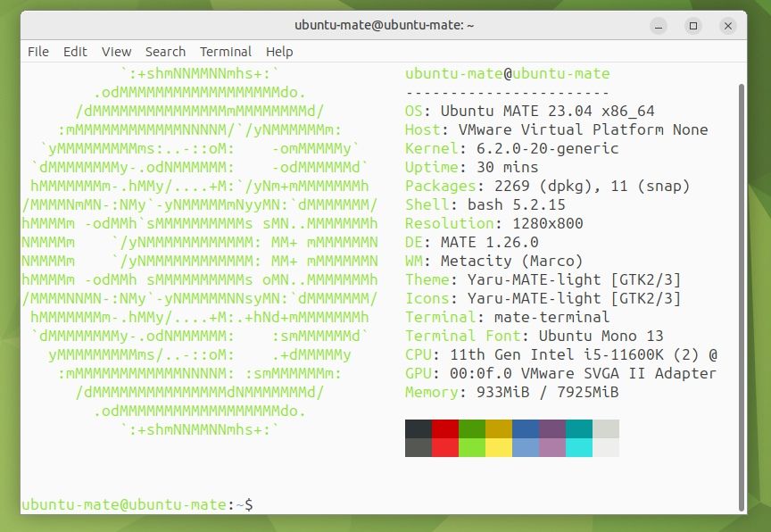Open the View menu
771x532 pixels.
[115, 51]
